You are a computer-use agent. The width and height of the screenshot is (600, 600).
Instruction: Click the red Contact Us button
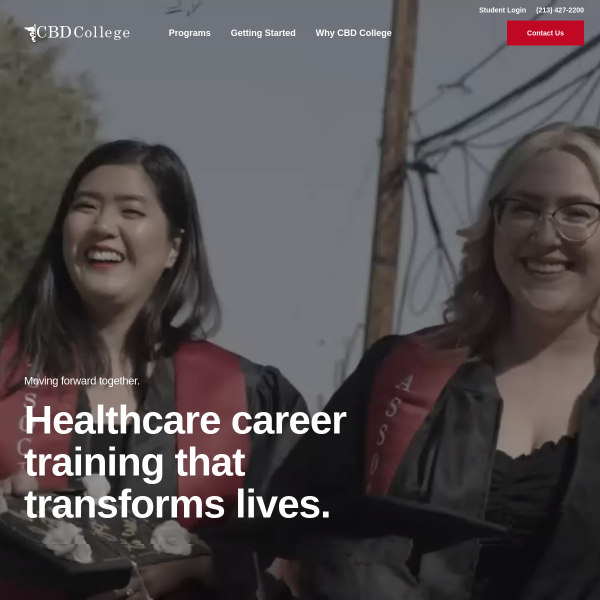(x=545, y=33)
